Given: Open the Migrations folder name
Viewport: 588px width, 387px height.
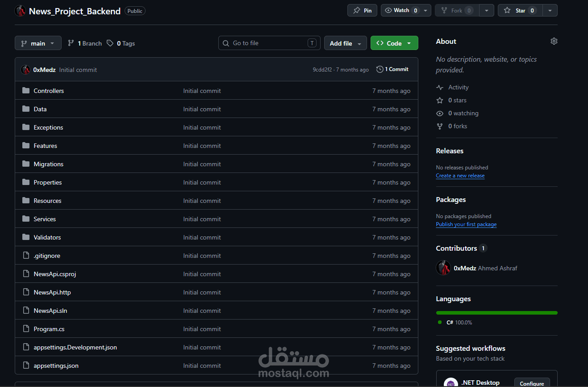Looking at the screenshot, I should [x=49, y=164].
